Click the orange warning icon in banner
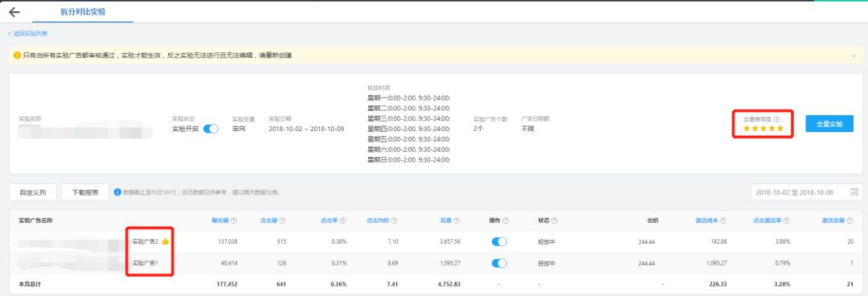Image resolution: width=868 pixels, height=296 pixels. pyautogui.click(x=17, y=55)
